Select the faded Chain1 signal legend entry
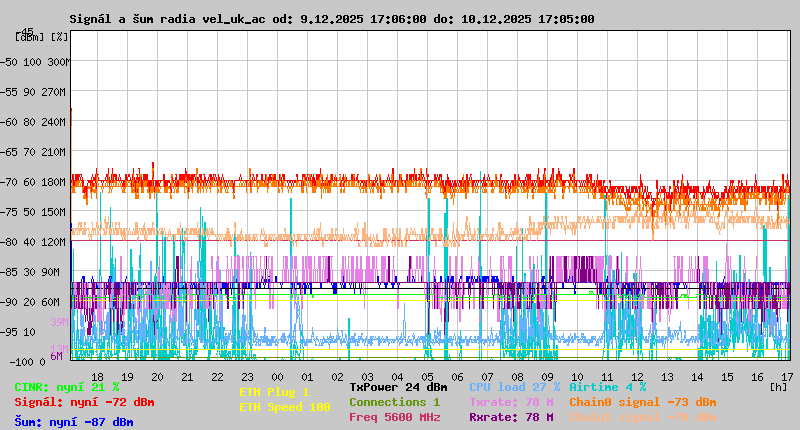The height and width of the screenshot is (430, 800). coord(642,417)
